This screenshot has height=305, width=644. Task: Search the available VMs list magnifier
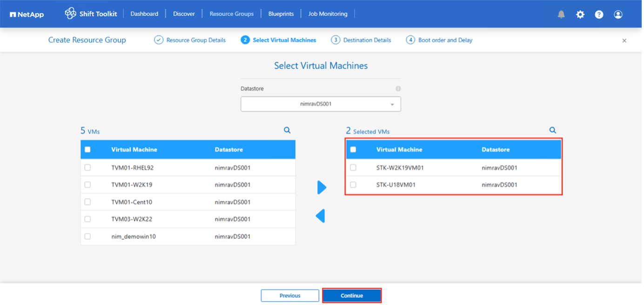point(287,131)
